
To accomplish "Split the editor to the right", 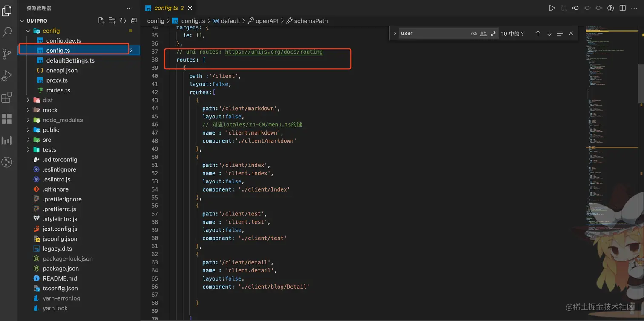I will click(622, 8).
